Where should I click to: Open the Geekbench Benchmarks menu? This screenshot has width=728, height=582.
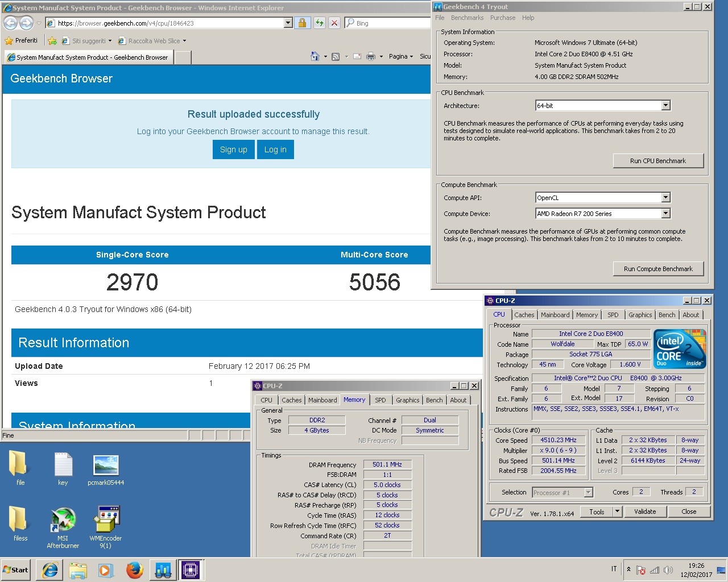click(x=467, y=18)
